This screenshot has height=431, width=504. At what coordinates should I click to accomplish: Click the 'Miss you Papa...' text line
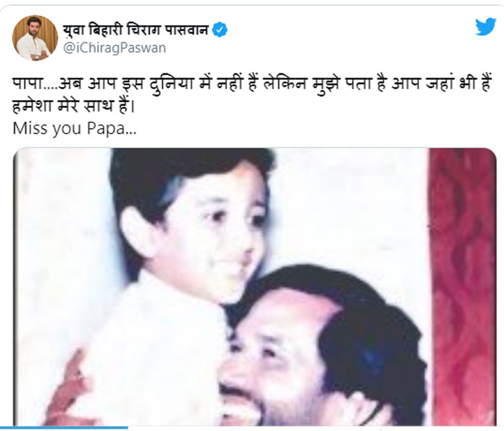click(x=75, y=128)
